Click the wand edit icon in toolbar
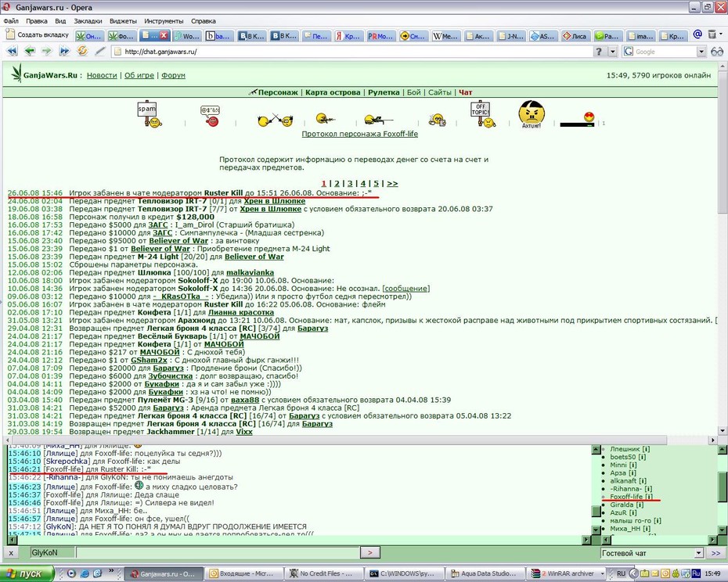This screenshot has height=582, width=728. pos(100,51)
